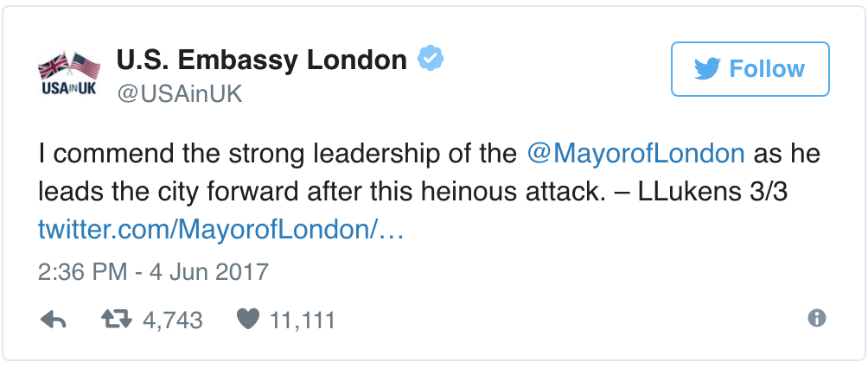
Task: Click the U.S. Embassy London display name
Action: click(261, 60)
